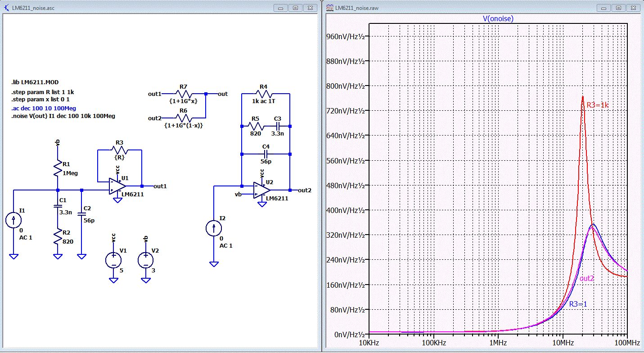
Task: Close the LM6211_noise.raw waveform window
Action: pos(633,8)
